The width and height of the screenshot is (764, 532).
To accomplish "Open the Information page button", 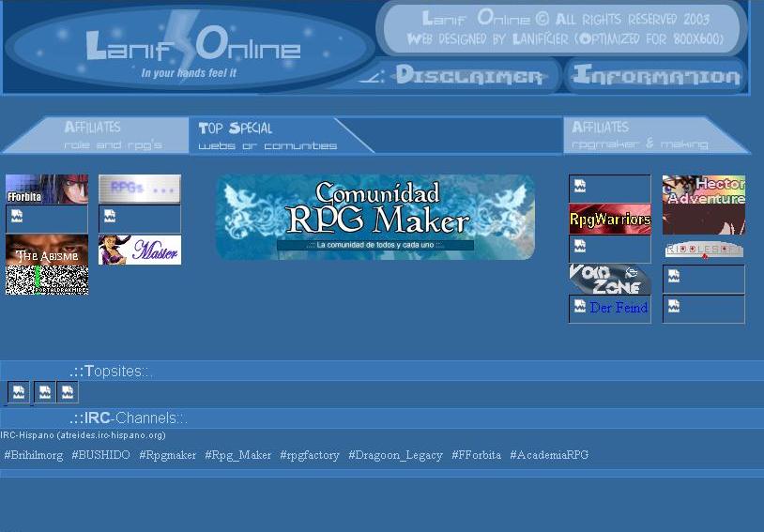I will (x=656, y=75).
